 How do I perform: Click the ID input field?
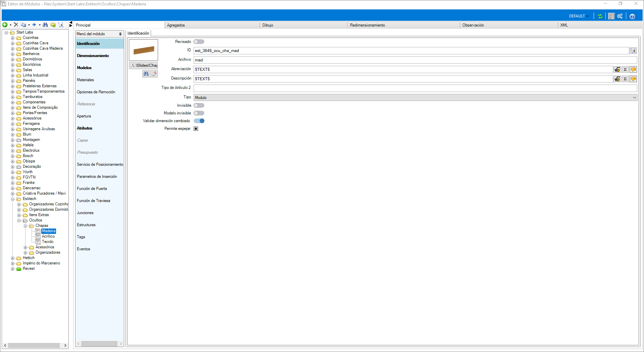click(x=411, y=51)
